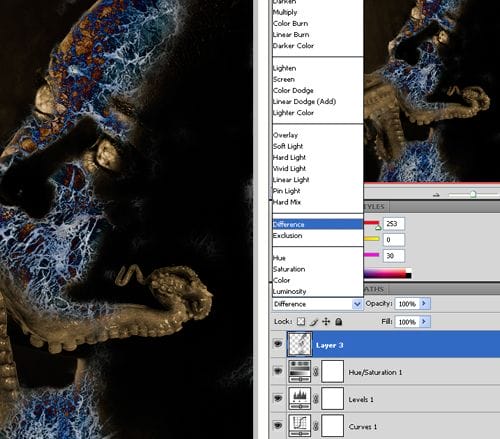This screenshot has width=500, height=439.
Task: Select Hue blend mode
Action: 279,258
